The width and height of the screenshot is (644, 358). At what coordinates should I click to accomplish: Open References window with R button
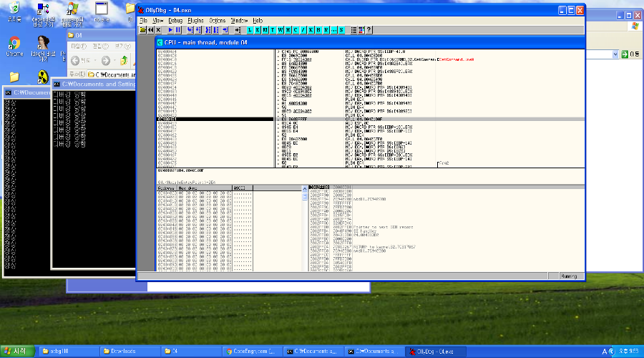click(326, 30)
